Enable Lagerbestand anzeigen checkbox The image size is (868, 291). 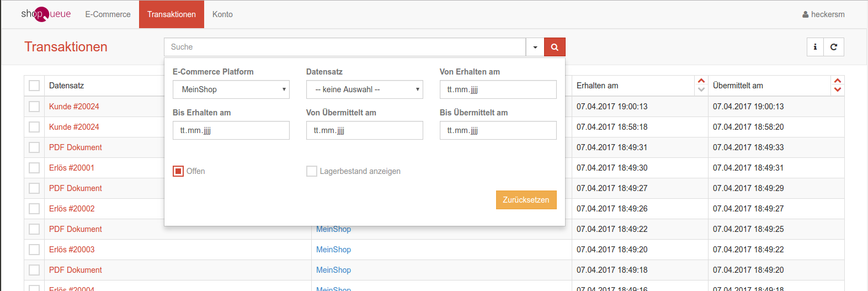click(x=312, y=171)
